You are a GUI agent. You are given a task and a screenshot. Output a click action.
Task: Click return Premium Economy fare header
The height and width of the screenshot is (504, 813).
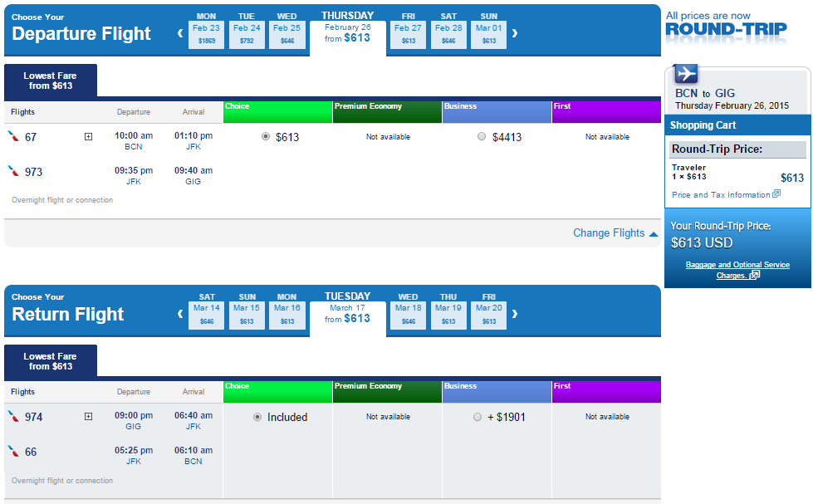(x=387, y=392)
